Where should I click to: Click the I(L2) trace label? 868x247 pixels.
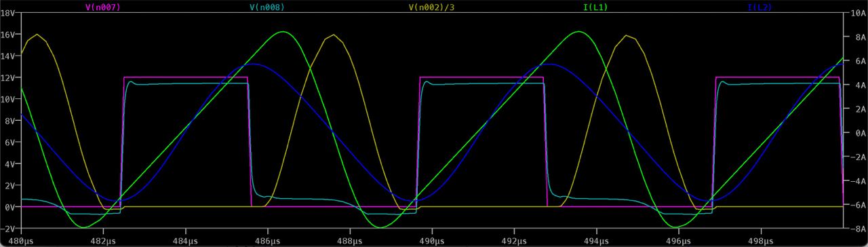click(760, 7)
